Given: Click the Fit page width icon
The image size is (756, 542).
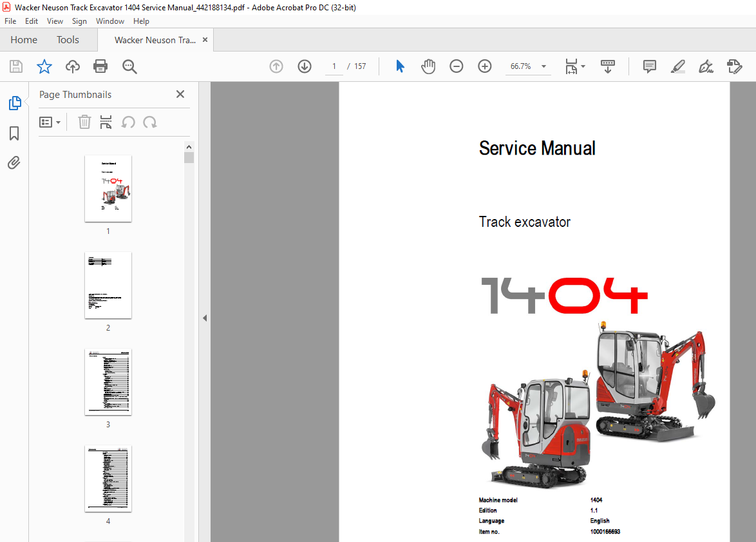Looking at the screenshot, I should (x=571, y=66).
